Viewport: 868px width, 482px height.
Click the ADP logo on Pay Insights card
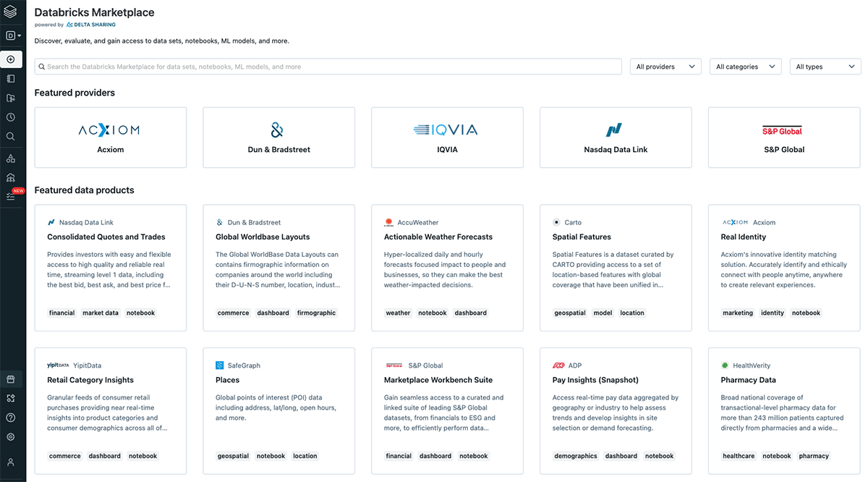click(x=558, y=365)
